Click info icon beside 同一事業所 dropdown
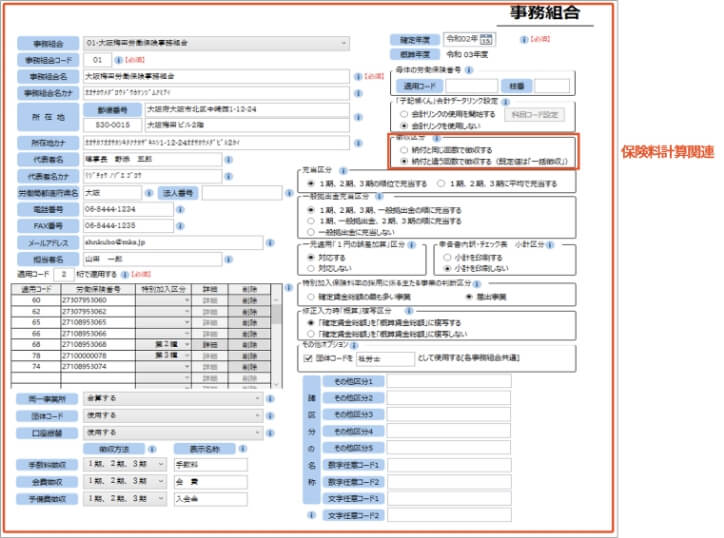The image size is (724, 538). coord(271,399)
